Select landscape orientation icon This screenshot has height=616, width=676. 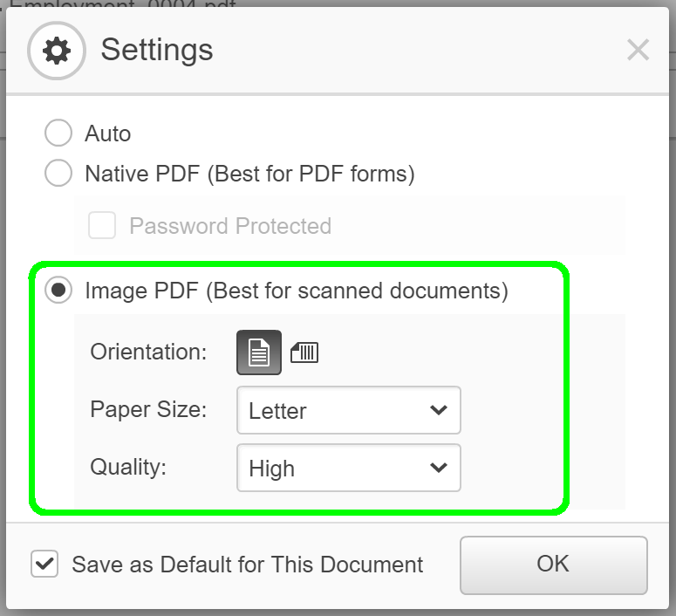304,352
